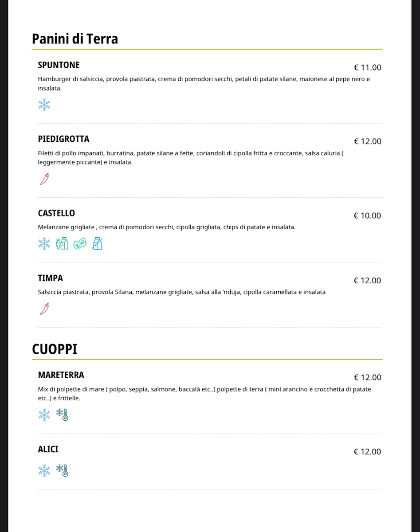Select the TIMPA panino title

click(x=51, y=278)
